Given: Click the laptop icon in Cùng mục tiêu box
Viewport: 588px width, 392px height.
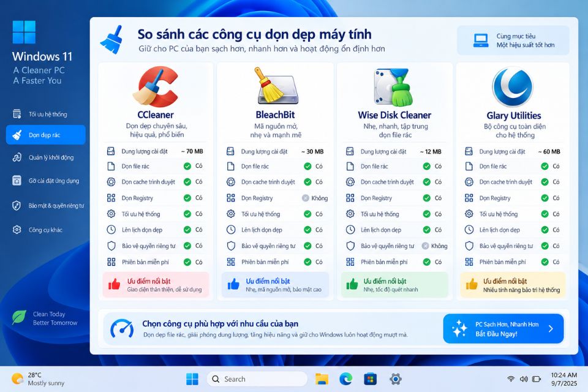Looking at the screenshot, I should point(481,40).
